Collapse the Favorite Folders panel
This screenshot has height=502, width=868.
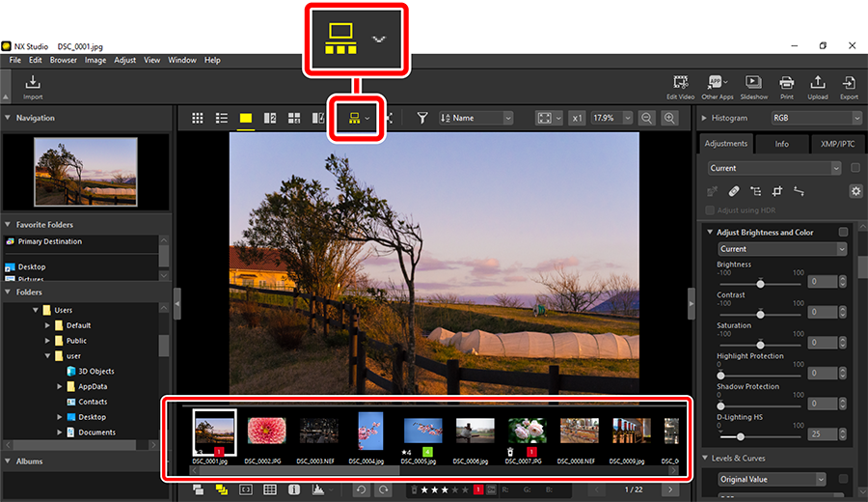pyautogui.click(x=8, y=224)
